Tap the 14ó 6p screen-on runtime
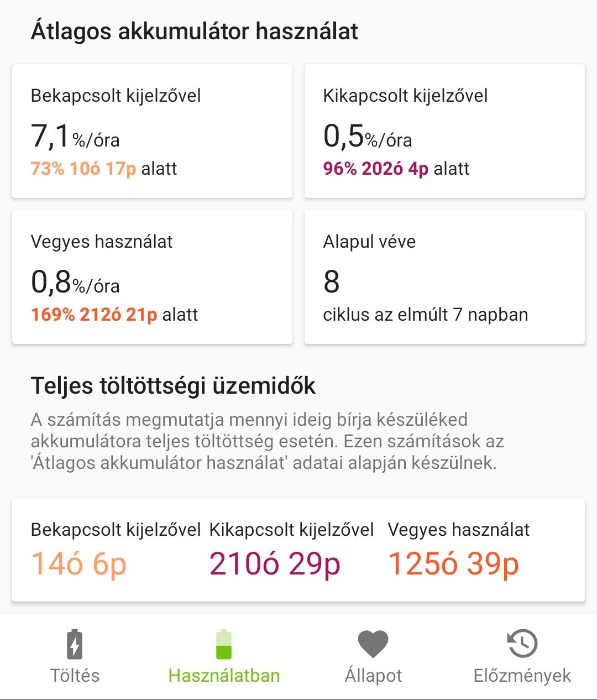Image resolution: width=597 pixels, height=700 pixels. [x=79, y=564]
